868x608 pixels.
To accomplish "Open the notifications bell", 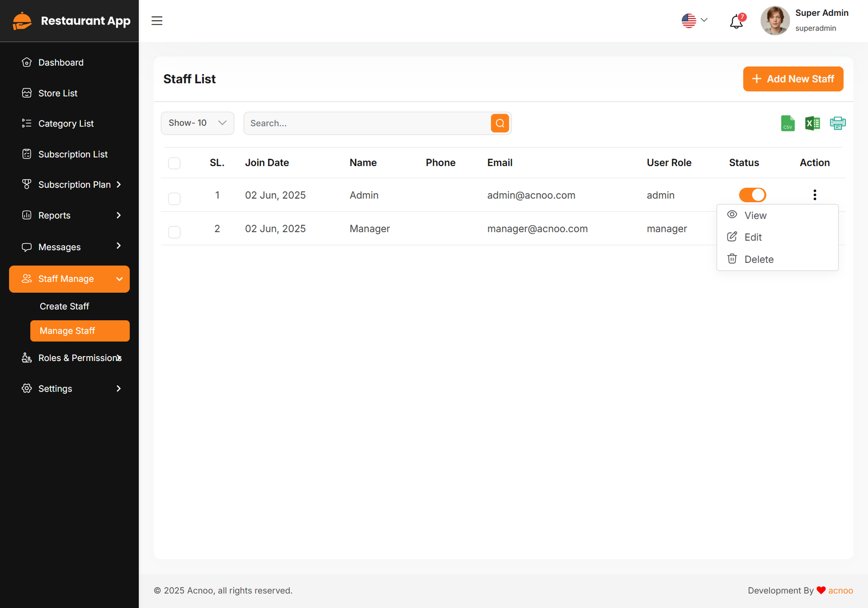I will click(x=736, y=22).
